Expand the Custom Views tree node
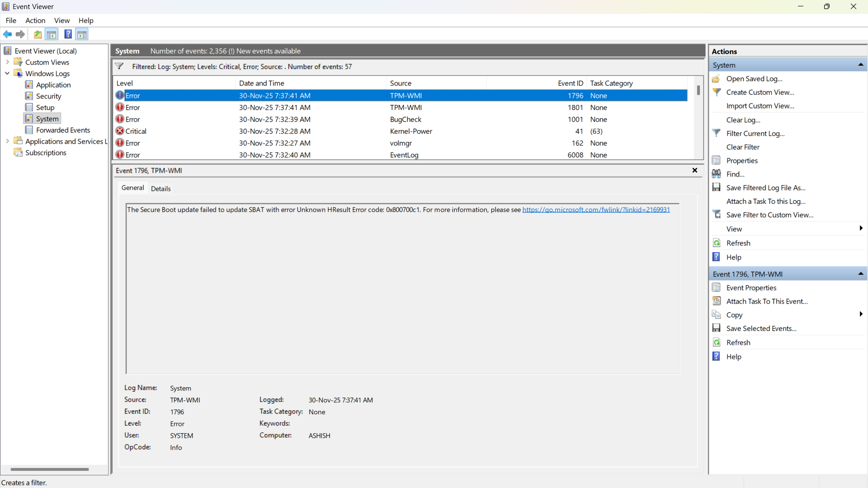The width and height of the screenshot is (868, 488). point(7,62)
